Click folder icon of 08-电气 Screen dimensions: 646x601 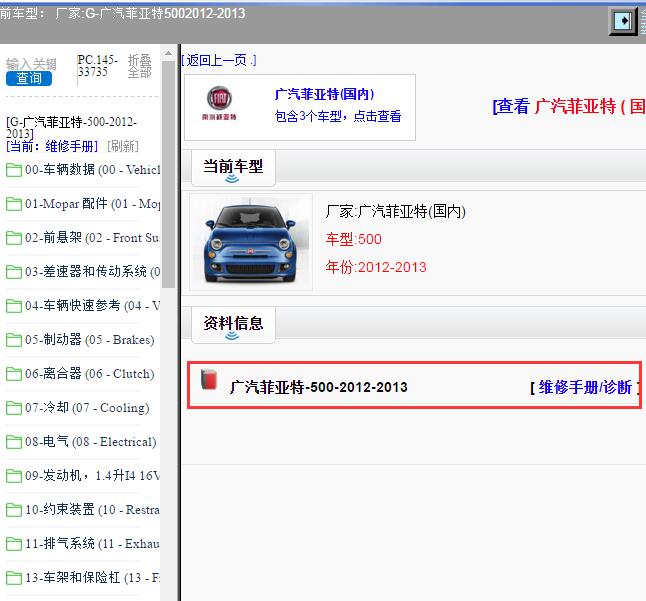click(14, 442)
